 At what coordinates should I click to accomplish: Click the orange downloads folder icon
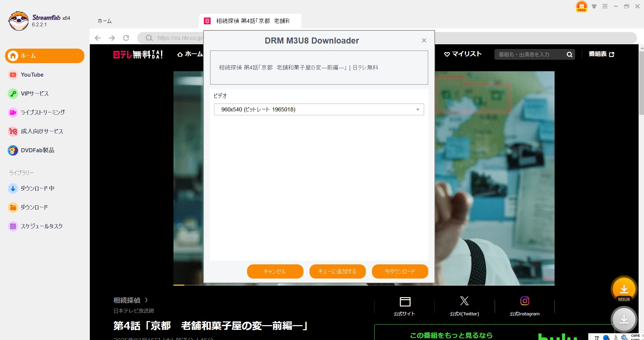(x=13, y=207)
